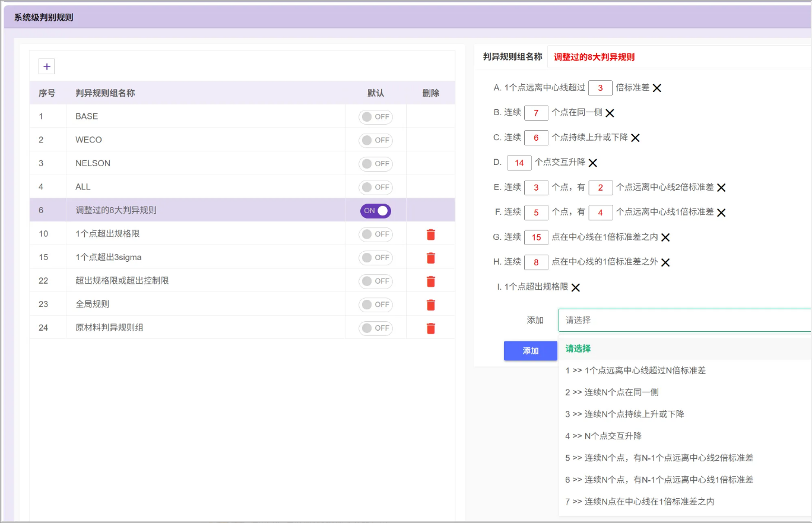Image resolution: width=812 pixels, height=523 pixels.
Task: Remove rule I 1个点超出规格限
Action: coord(575,287)
